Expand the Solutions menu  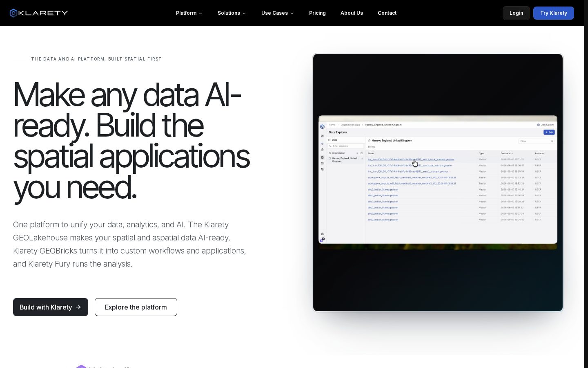tap(232, 13)
